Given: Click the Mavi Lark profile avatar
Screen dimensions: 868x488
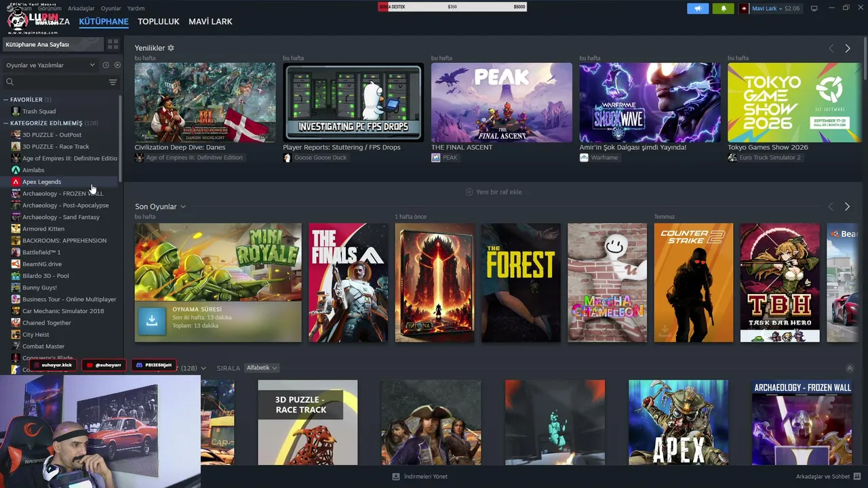Looking at the screenshot, I should click(744, 8).
